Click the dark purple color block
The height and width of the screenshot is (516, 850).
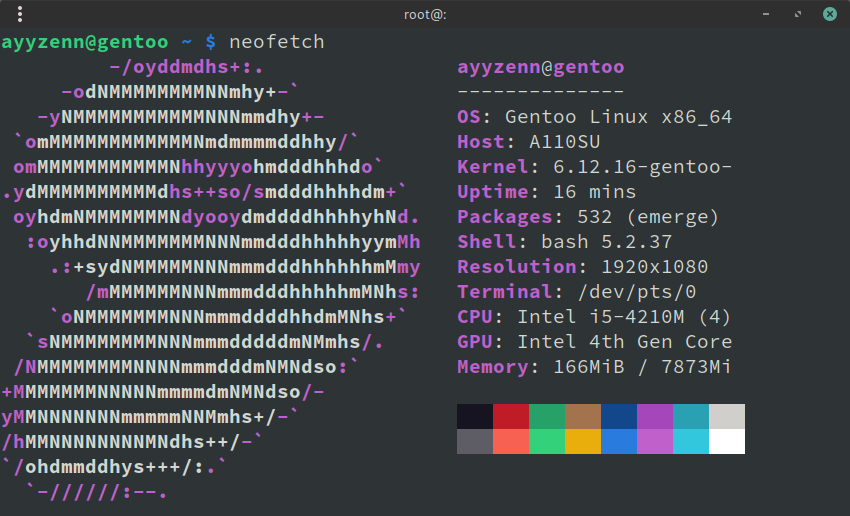click(655, 416)
